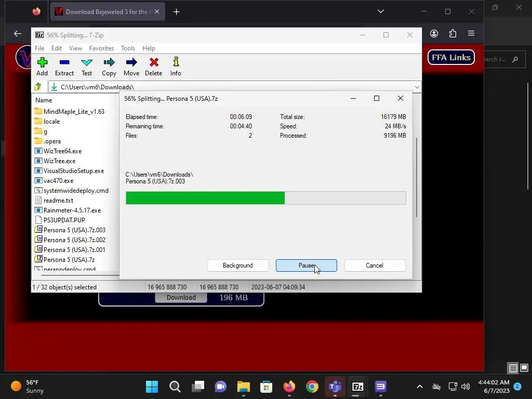Open File Explorer from the taskbar
Viewport: 532px width, 399px height.
(243, 387)
